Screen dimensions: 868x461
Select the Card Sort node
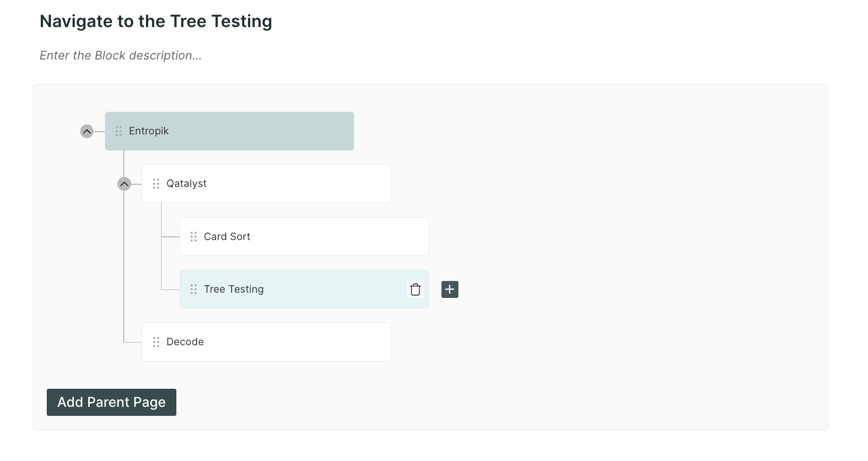point(304,237)
